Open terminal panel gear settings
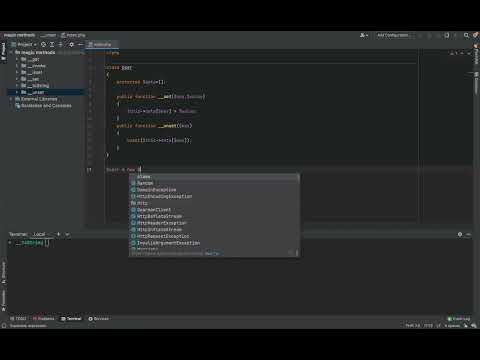Image resolution: width=480 pixels, height=360 pixels. click(x=460, y=234)
